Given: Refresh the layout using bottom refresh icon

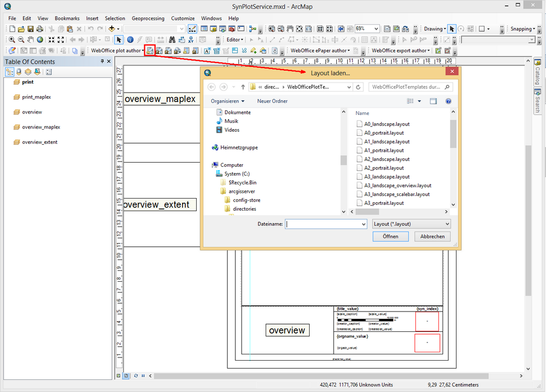Looking at the screenshot, I should point(136,376).
